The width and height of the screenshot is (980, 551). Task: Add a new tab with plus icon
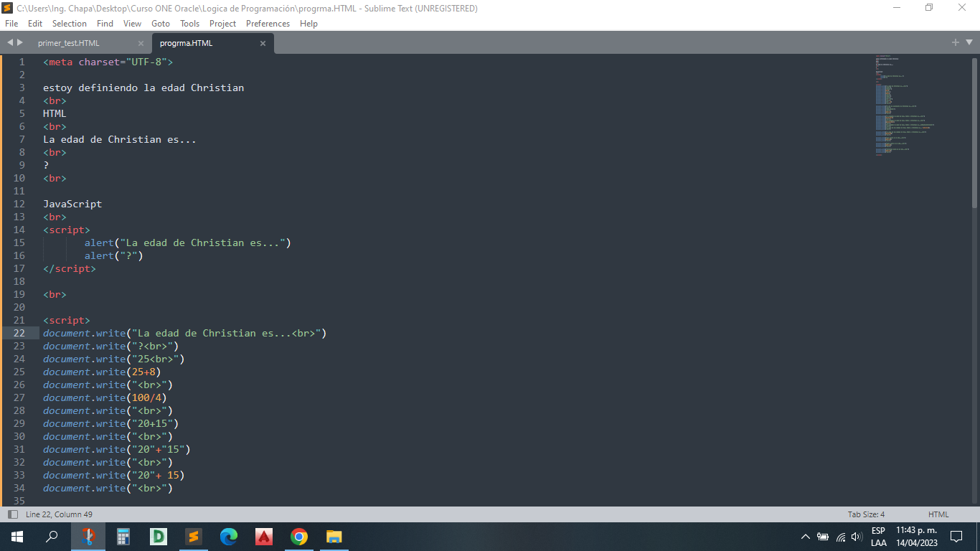click(955, 42)
